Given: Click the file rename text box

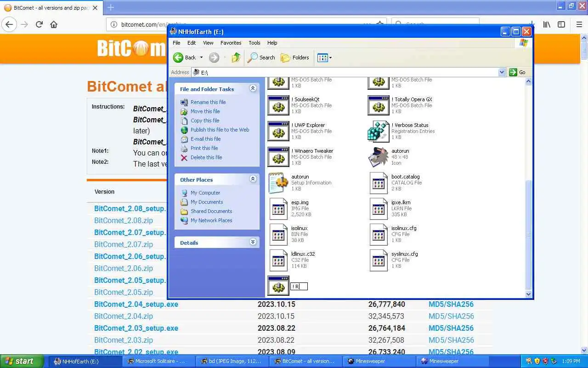Looking at the screenshot, I should 299,286.
